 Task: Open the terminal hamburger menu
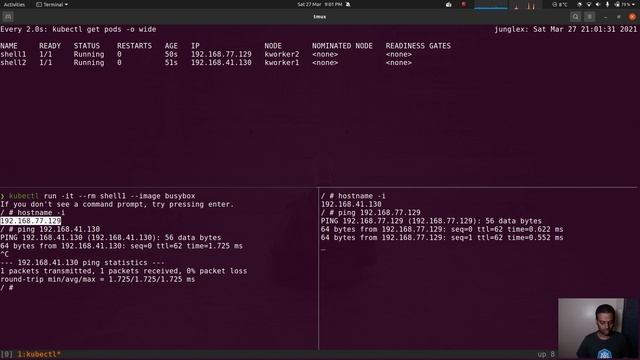click(x=589, y=17)
